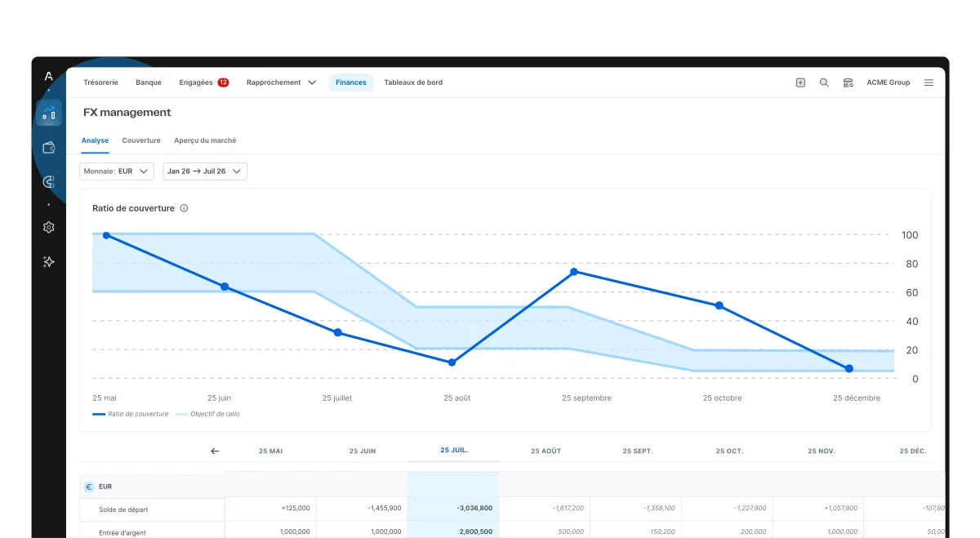This screenshot has height=538, width=980.
Task: Click the sidebar icon below the wallet
Action: click(48, 182)
